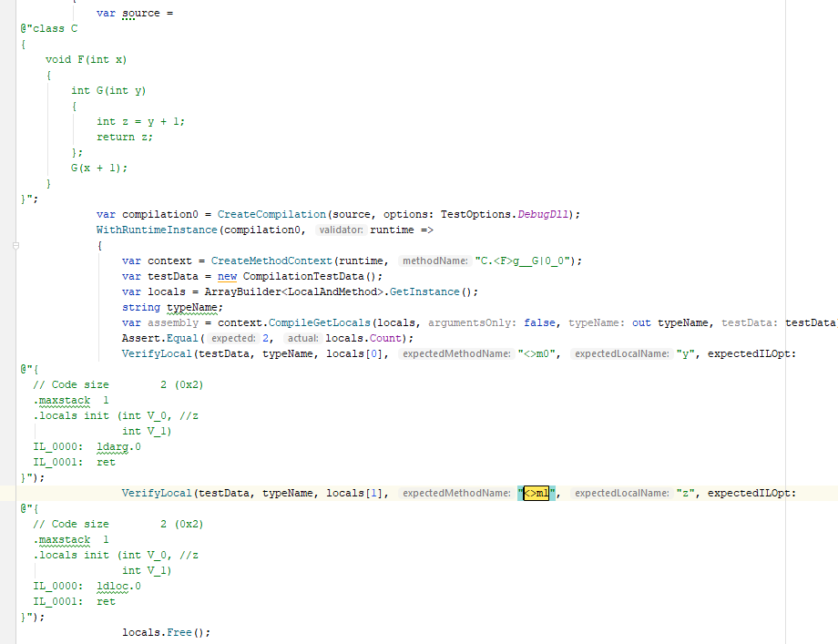Click locals[0] argument in VerifyLocal
Screen dimensions: 838x644
pyautogui.click(x=354, y=353)
